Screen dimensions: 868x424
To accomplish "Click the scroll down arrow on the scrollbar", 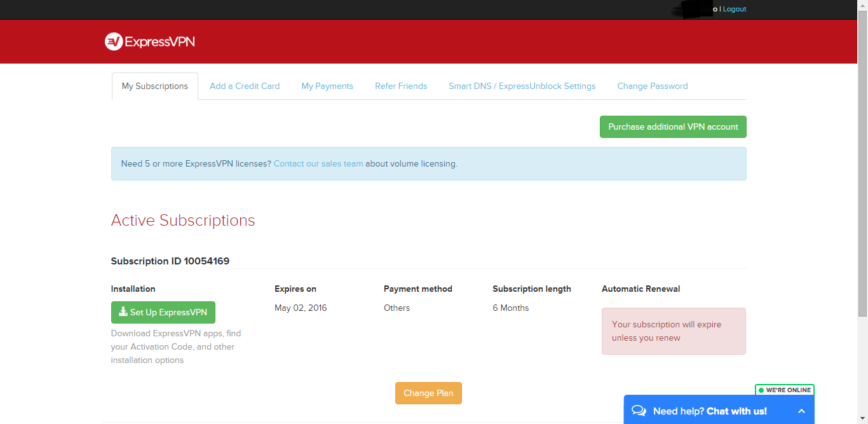I will (x=862, y=418).
